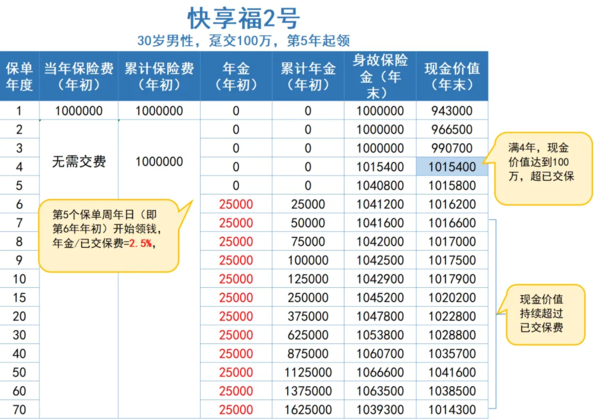Click the callout 满4年，现金价值达到100万
The height and width of the screenshot is (419, 600).
click(x=543, y=168)
